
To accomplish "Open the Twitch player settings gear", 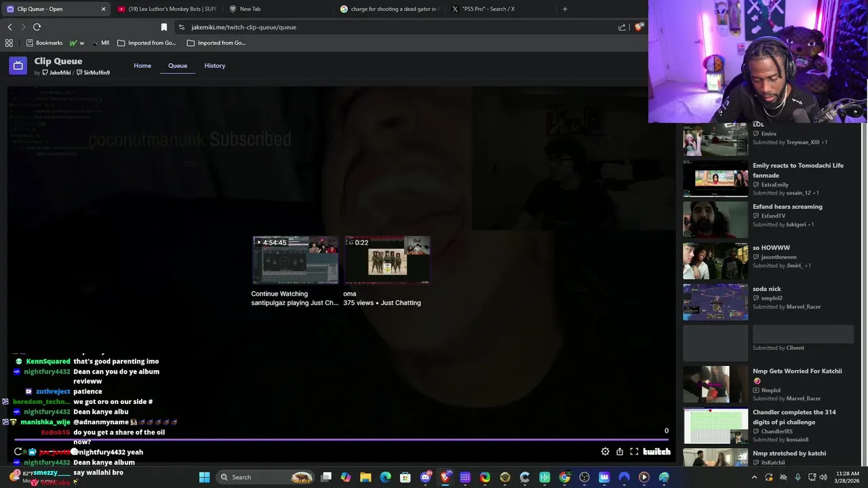I will [x=605, y=451].
